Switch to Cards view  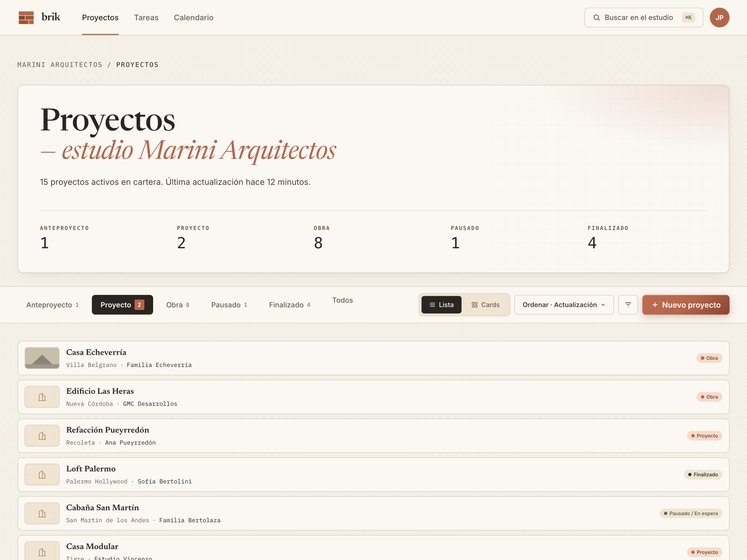(485, 305)
